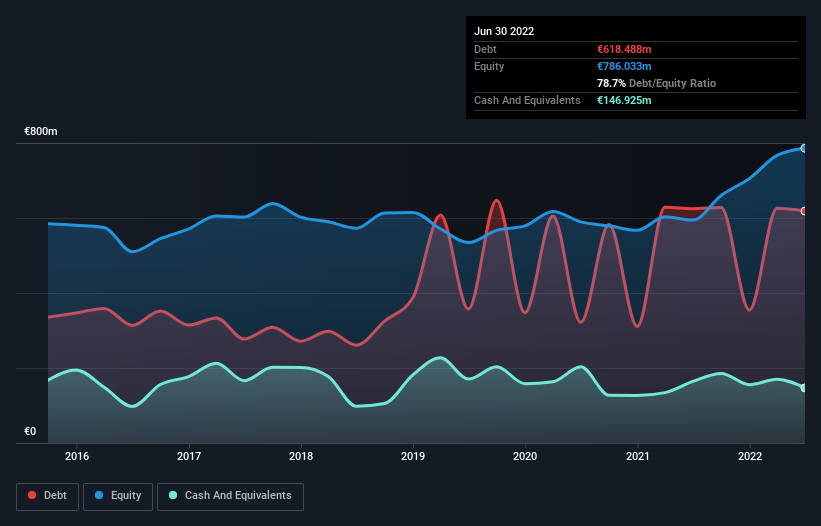The height and width of the screenshot is (526, 821).
Task: Click the Equity row label in tooltip
Action: coord(489,66)
